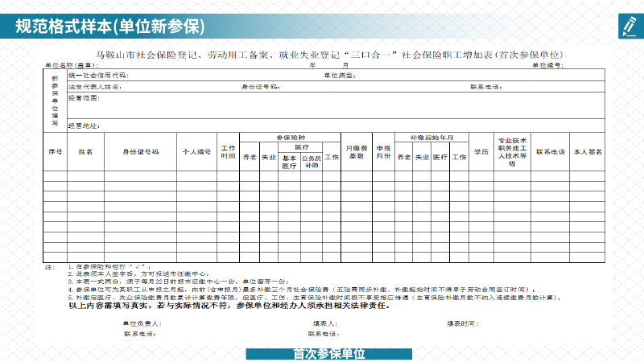Click the 本人签名 column header
Screen dimensions: 644x362
tap(588, 151)
